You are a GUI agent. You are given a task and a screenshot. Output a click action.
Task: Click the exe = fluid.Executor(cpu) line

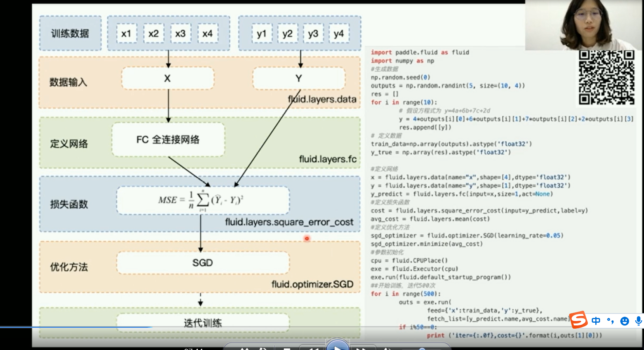[414, 269]
